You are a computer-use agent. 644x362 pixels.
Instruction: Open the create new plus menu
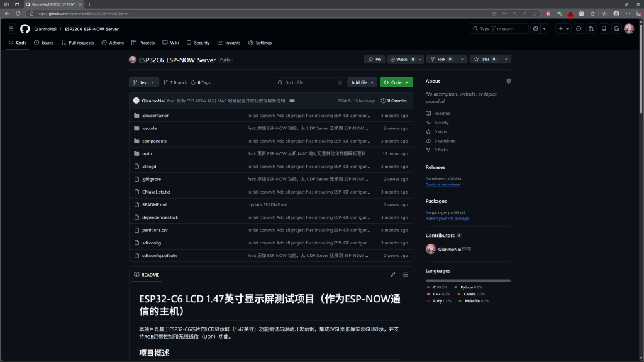pyautogui.click(x=563, y=29)
